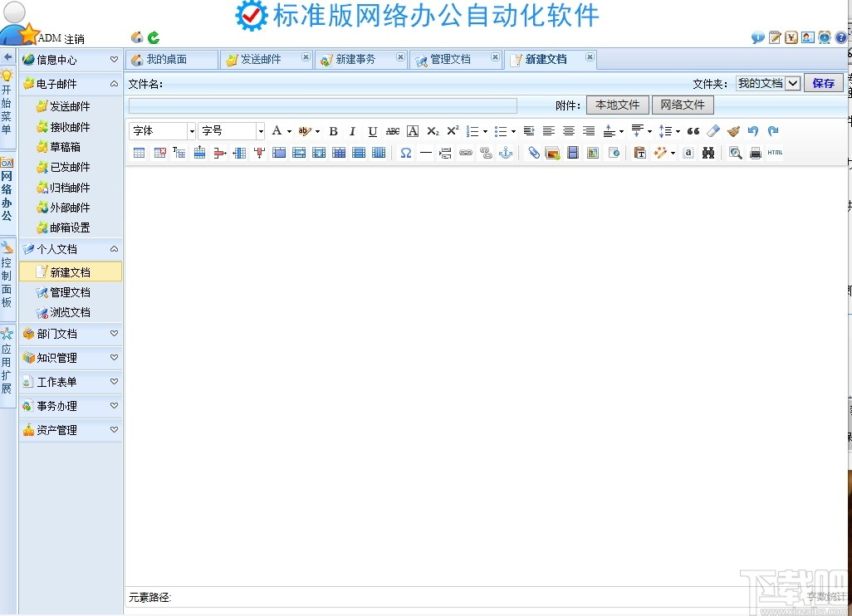
Task: Open the 字体 font family dropdown
Action: tap(162, 130)
